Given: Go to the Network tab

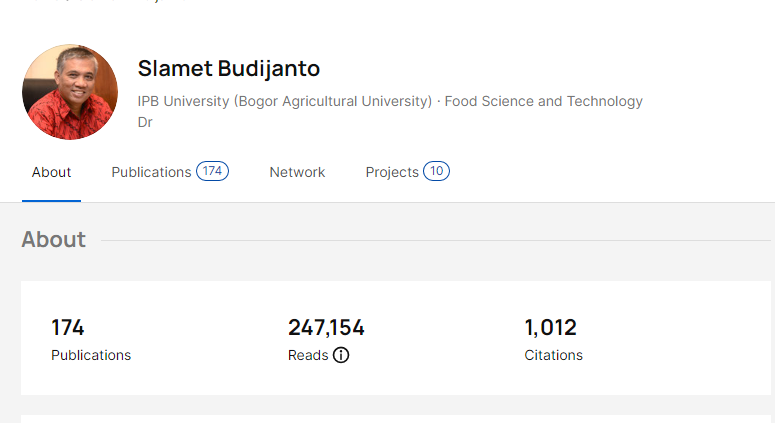Looking at the screenshot, I should coord(297,172).
